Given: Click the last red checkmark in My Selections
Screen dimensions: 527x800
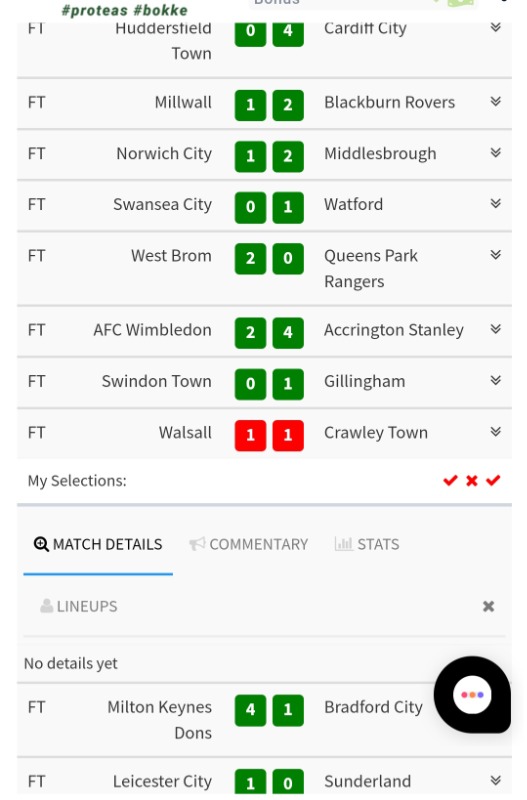Looking at the screenshot, I should [x=493, y=480].
